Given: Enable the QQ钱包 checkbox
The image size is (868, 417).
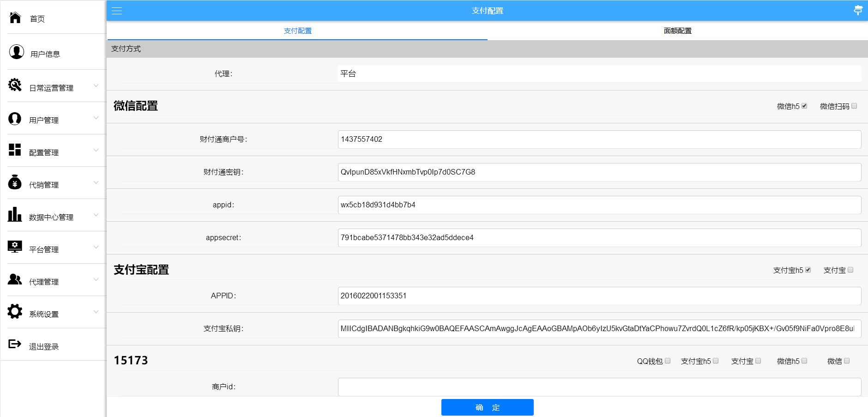Looking at the screenshot, I should 668,361.
